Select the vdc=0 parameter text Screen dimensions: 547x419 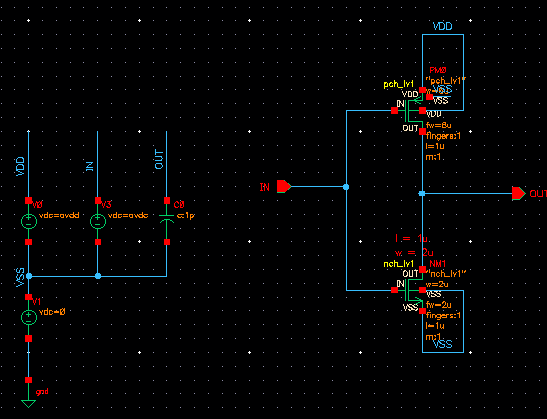[52, 312]
